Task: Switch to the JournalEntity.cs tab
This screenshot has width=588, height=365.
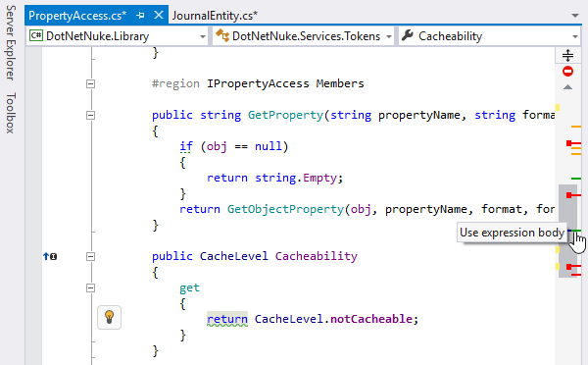Action: [215, 16]
